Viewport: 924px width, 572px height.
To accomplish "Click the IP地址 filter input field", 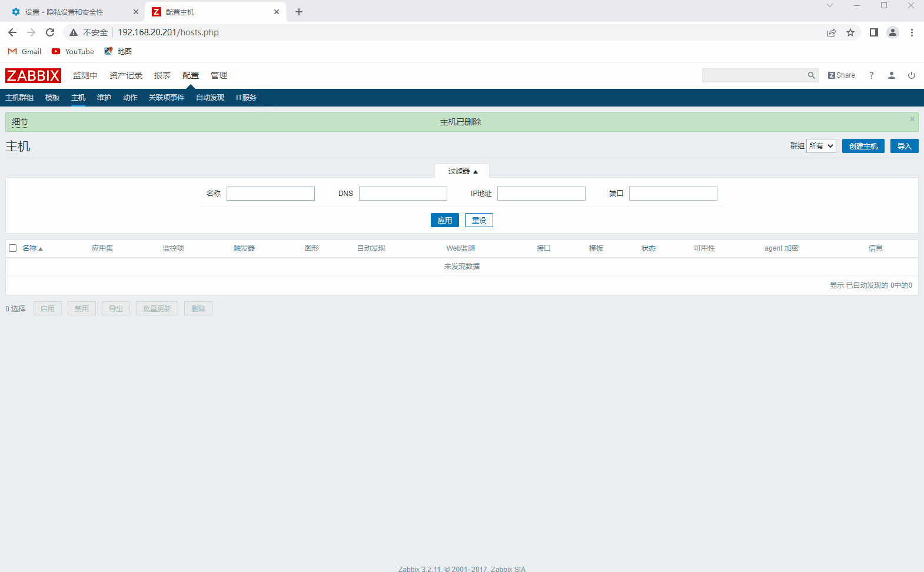I will pyautogui.click(x=541, y=194).
